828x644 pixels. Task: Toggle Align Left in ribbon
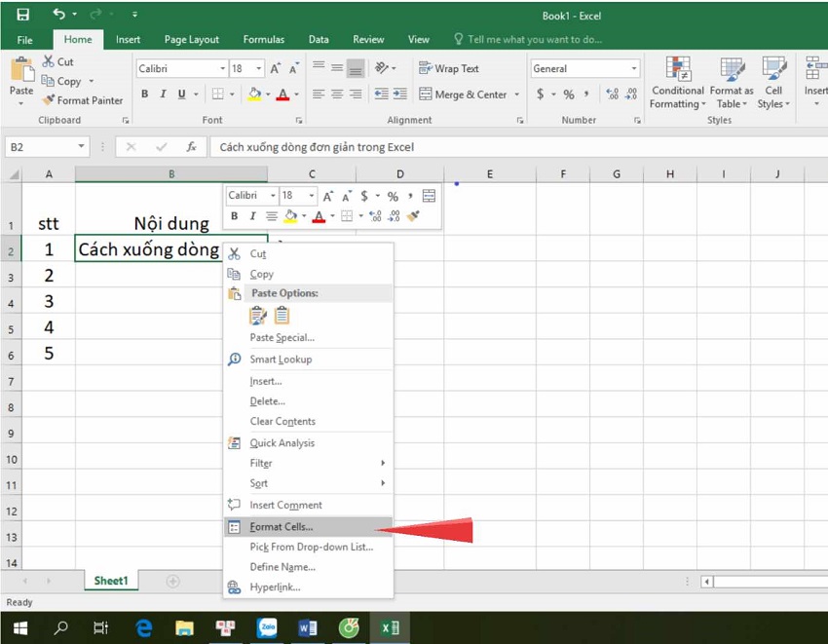click(x=319, y=95)
